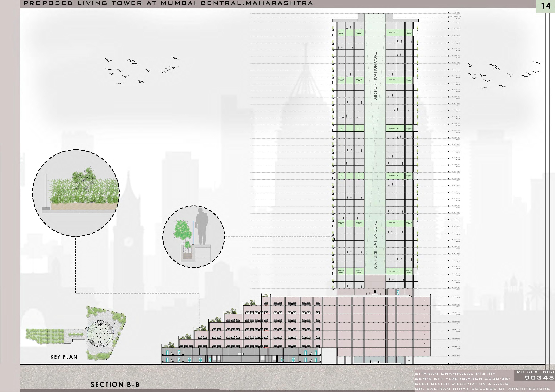The height and width of the screenshot is (392, 555).
Task: Click the 49 Floor Level marker triangle
Action: coord(448,28)
